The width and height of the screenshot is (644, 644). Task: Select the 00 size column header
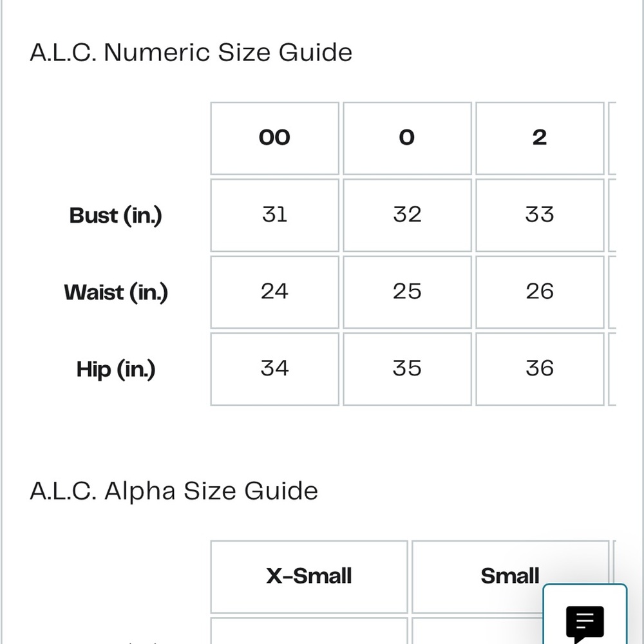click(274, 138)
